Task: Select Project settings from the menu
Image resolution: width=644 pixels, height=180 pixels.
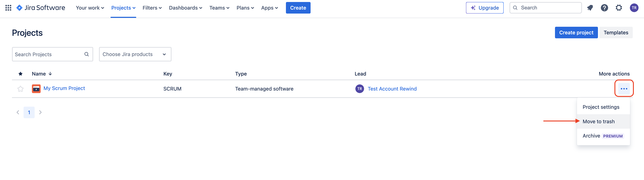Action: coord(601,107)
